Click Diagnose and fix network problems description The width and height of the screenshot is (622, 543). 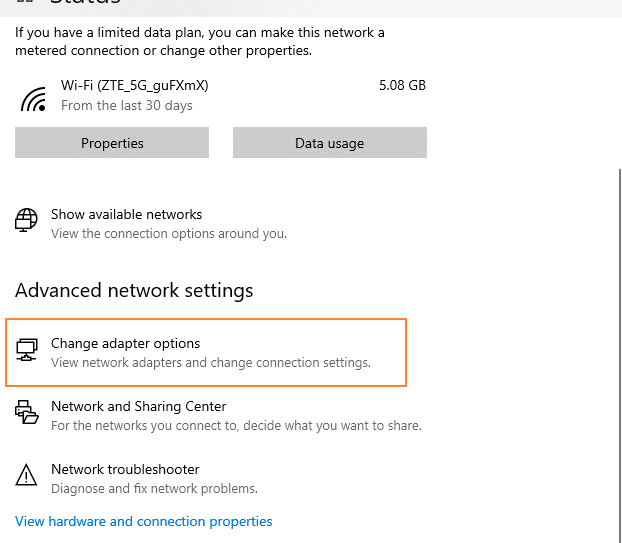(x=154, y=489)
